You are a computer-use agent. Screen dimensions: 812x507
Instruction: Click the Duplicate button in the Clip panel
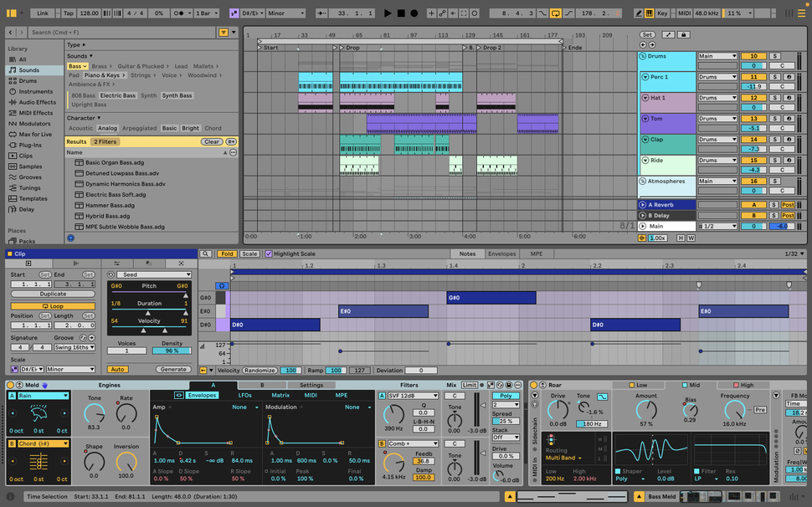53,294
